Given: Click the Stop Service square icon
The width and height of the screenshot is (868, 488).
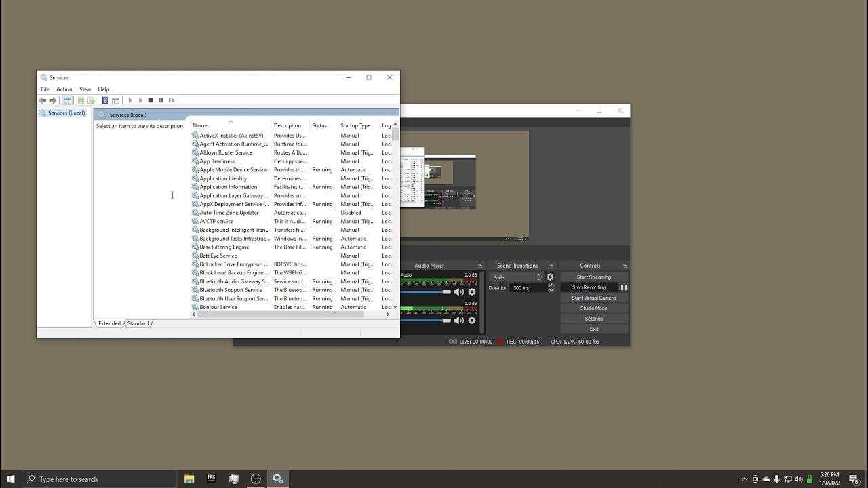Looking at the screenshot, I should 151,100.
